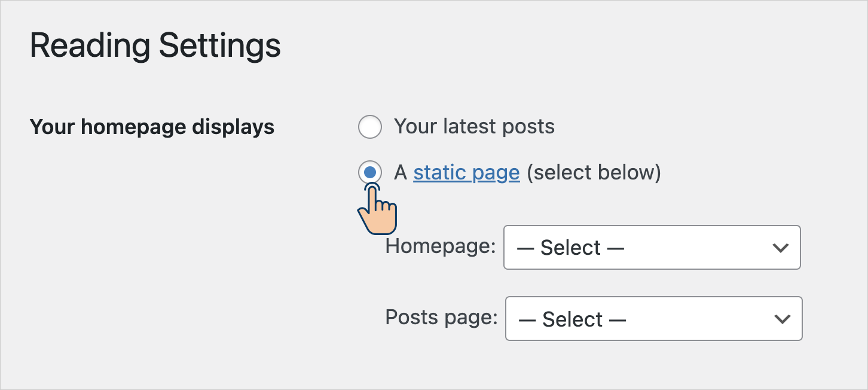Click the hand pointer cursor icon
Screen dimensions: 868x390
pos(377,209)
